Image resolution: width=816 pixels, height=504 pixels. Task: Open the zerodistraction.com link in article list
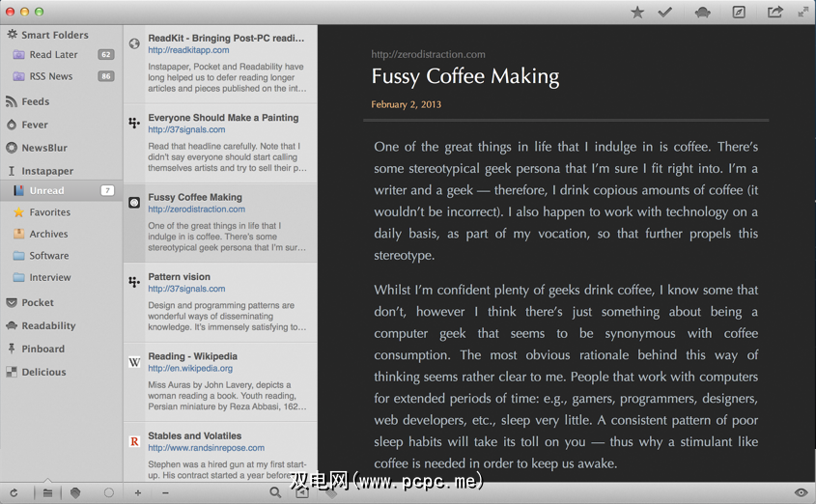(x=196, y=210)
